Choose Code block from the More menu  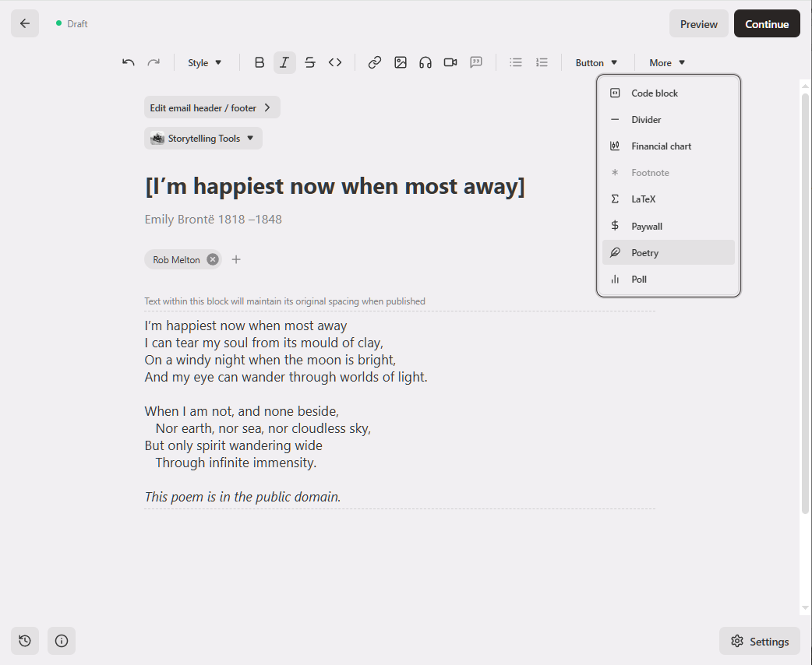[x=668, y=93]
